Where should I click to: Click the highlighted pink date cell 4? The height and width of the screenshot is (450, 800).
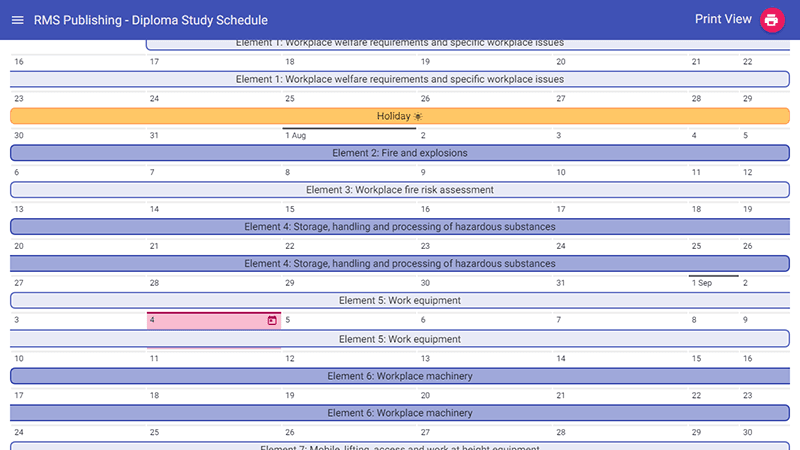coord(214,320)
